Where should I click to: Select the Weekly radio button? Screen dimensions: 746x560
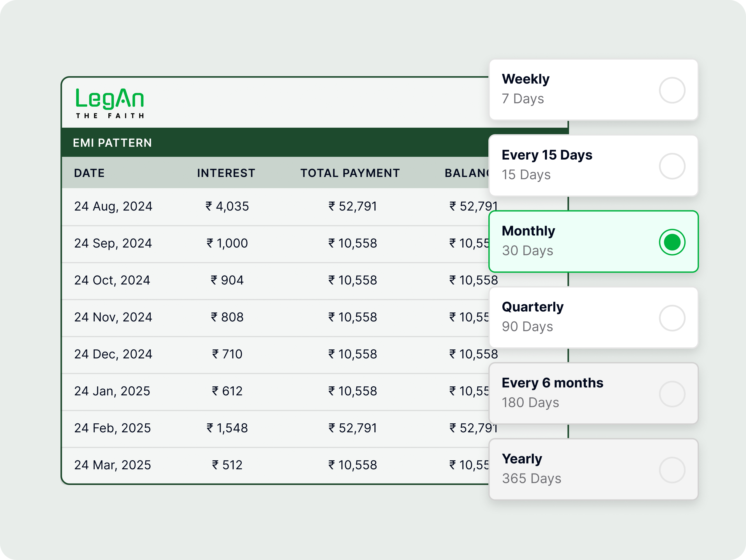point(672,90)
